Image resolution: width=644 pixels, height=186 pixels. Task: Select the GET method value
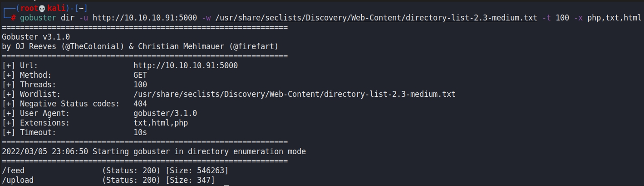point(140,75)
